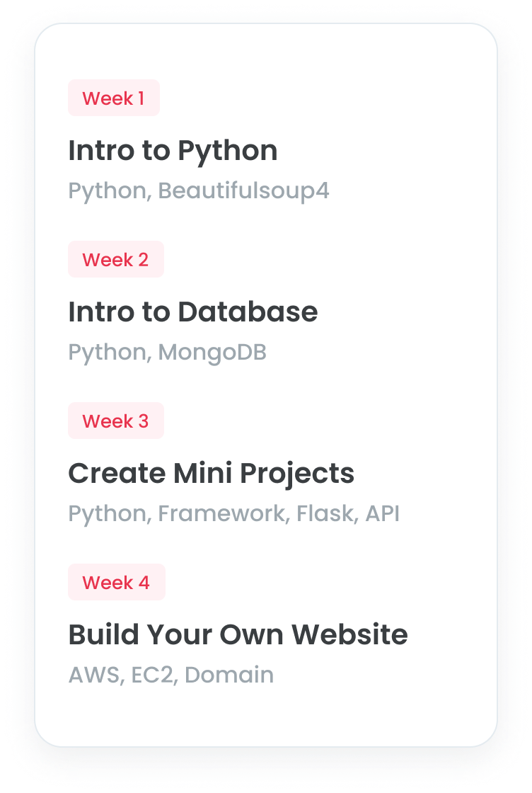Open the Week 3 tag
The image size is (532, 793).
[x=115, y=421]
